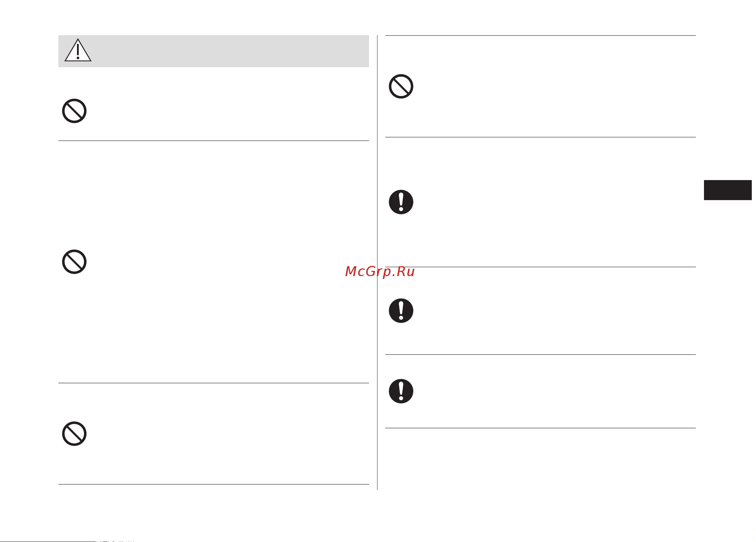Click the black line at the page's bottom-left edge

[48, 541]
